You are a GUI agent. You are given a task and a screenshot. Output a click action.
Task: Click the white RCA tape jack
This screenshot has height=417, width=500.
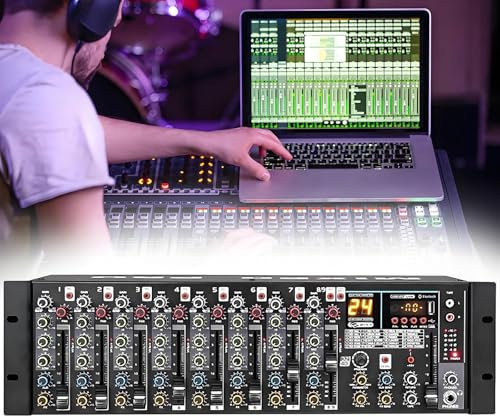(x=450, y=303)
